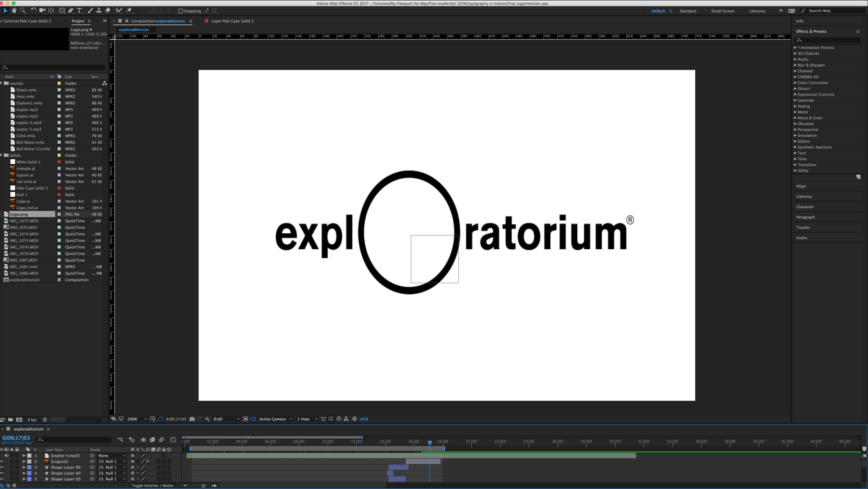Open the composition flowchart icon in viewer
Image resolution: width=868 pixels, height=489 pixels.
346,419
